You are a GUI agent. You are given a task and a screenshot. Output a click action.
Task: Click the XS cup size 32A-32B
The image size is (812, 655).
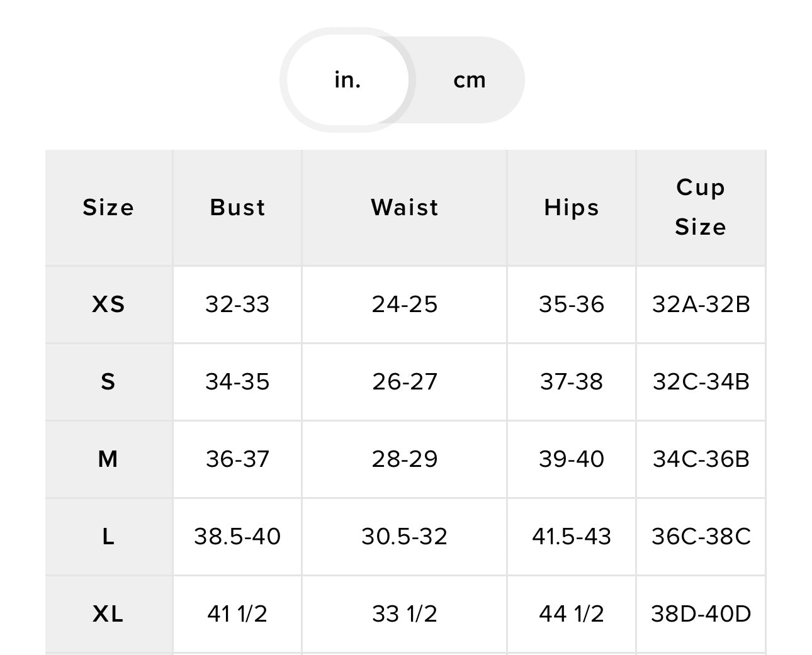[701, 305]
